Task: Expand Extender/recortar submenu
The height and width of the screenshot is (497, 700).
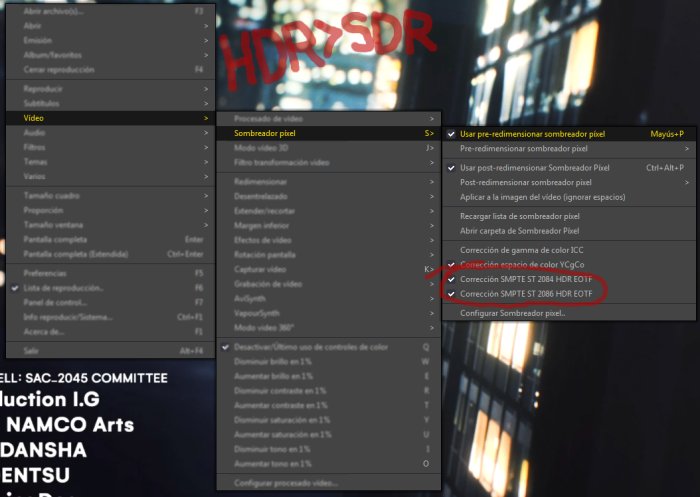Action: [329, 211]
